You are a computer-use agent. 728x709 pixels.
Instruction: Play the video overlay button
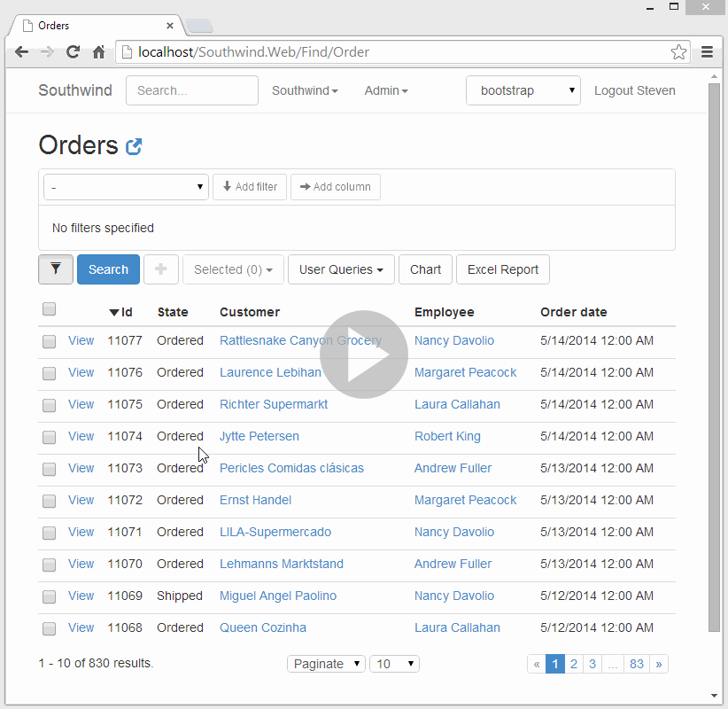pyautogui.click(x=364, y=354)
